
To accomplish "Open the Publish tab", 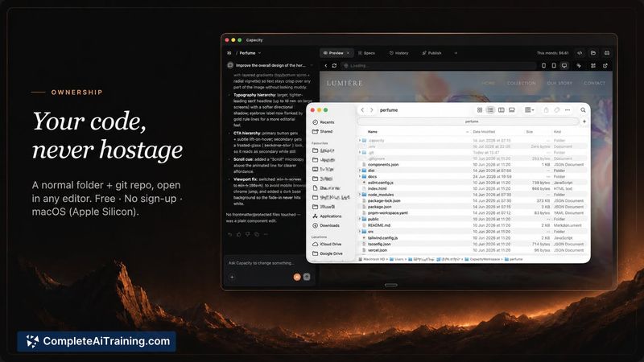I will point(431,53).
